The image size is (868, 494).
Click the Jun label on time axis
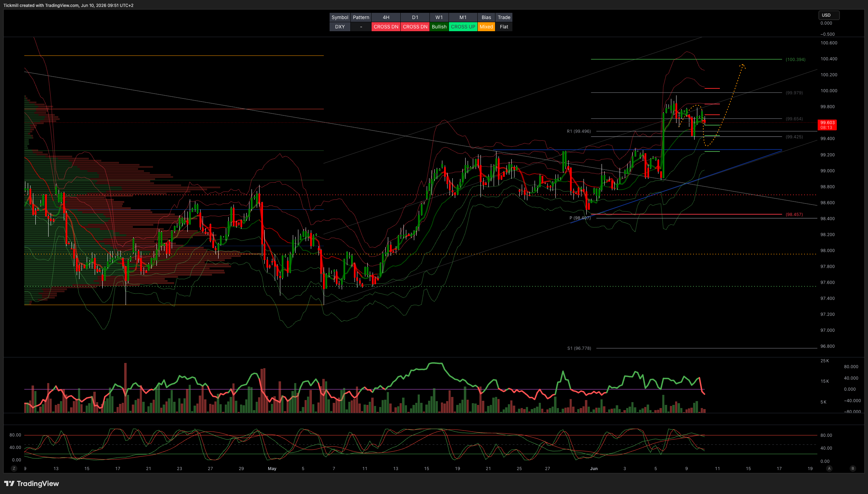click(x=594, y=469)
